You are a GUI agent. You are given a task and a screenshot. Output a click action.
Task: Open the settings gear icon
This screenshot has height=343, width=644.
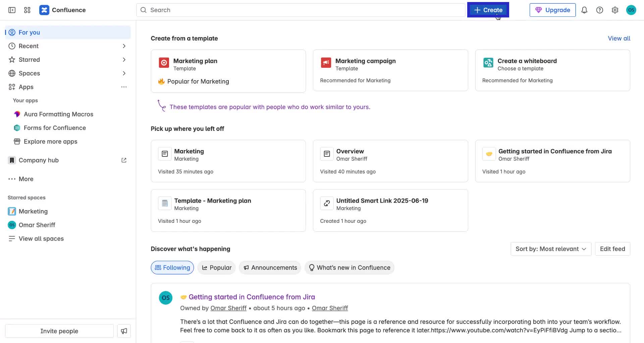[x=614, y=10]
